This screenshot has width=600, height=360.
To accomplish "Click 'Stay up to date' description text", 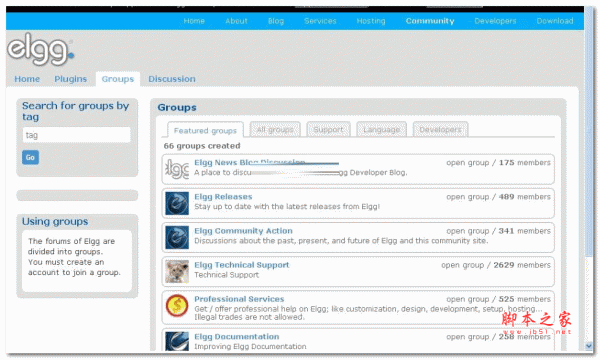I will pos(287,207).
